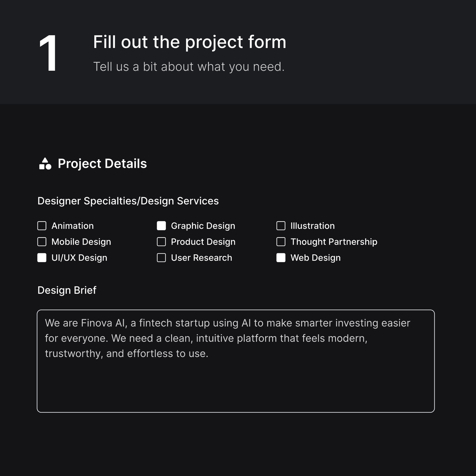476x476 pixels.
Task: Check the Animation checkbox
Action: click(x=42, y=226)
